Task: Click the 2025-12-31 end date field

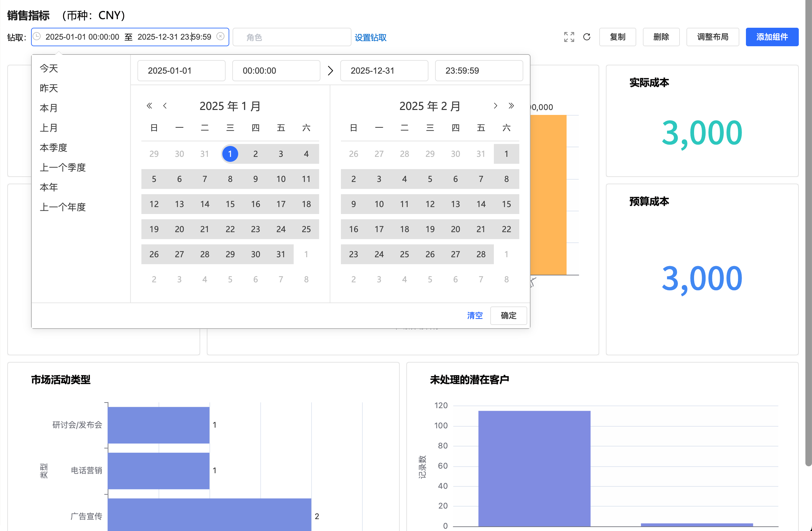Action: [384, 71]
